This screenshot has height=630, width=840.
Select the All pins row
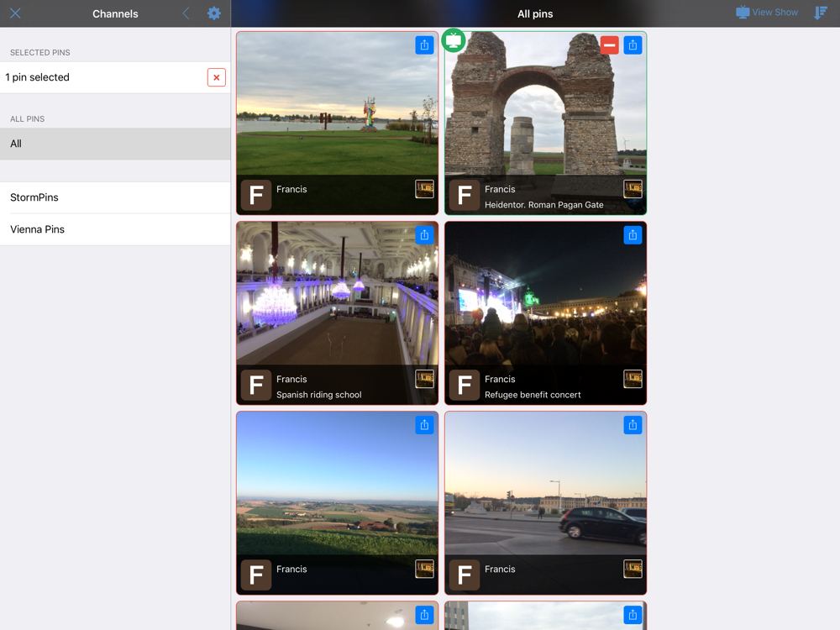(115, 144)
